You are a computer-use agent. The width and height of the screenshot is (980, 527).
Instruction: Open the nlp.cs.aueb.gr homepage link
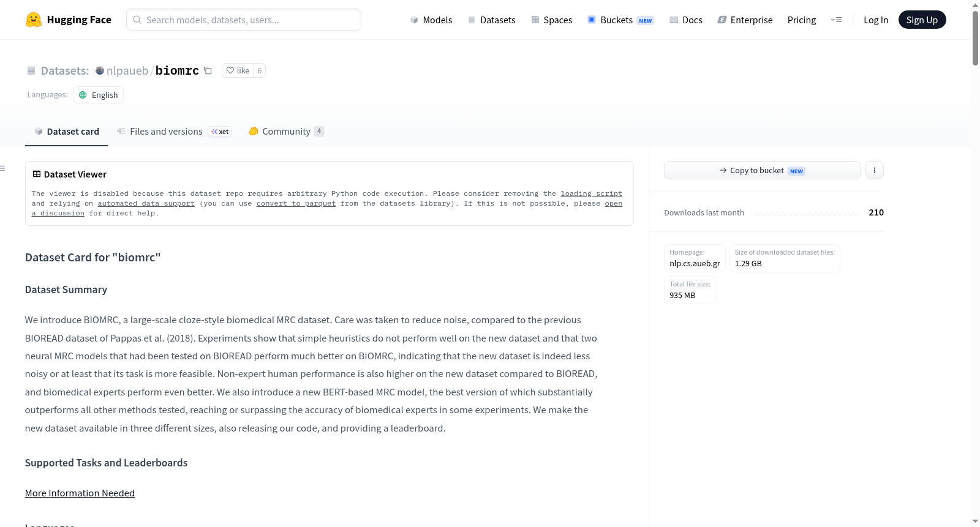tap(695, 264)
